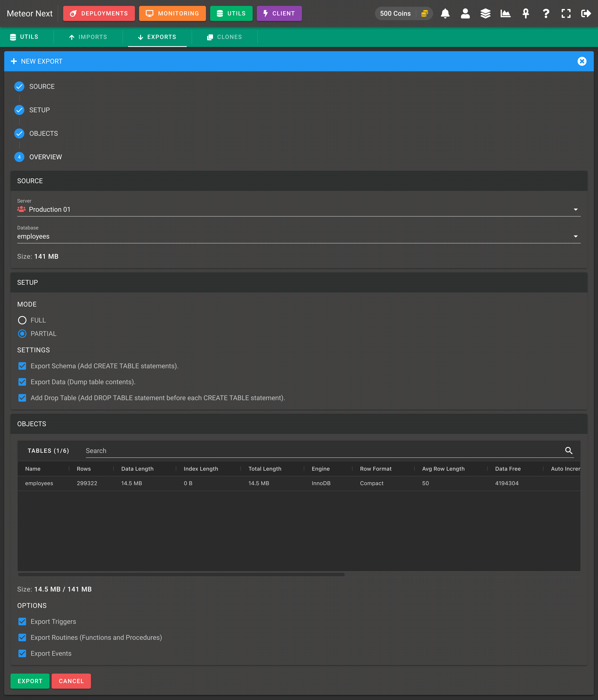This screenshot has height=700, width=598.
Task: Close the New Export panel
Action: point(582,61)
